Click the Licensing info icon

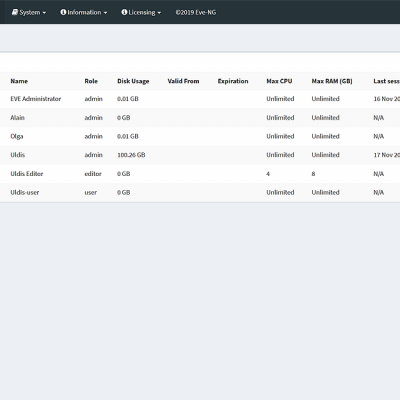coord(124,12)
